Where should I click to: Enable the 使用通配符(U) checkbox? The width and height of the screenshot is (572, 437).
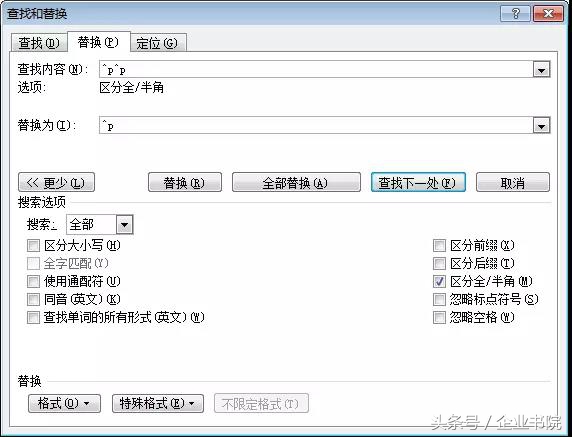[33, 281]
